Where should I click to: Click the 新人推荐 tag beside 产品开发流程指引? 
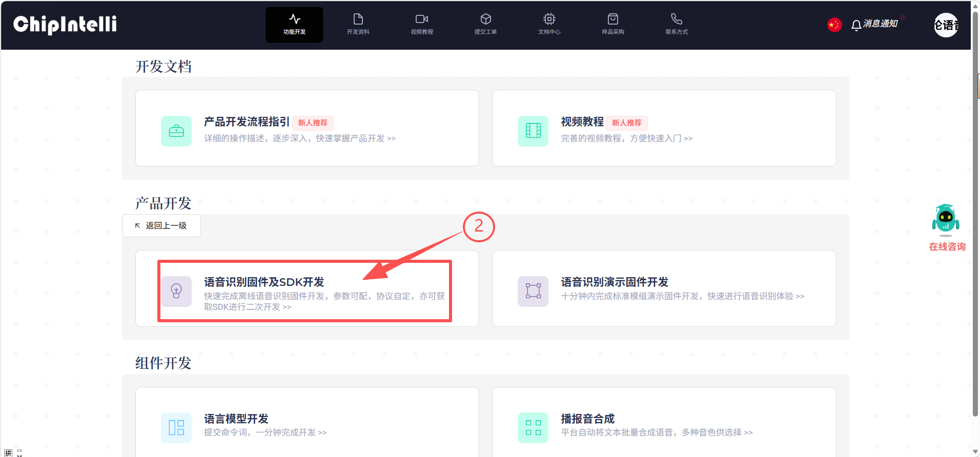click(313, 123)
